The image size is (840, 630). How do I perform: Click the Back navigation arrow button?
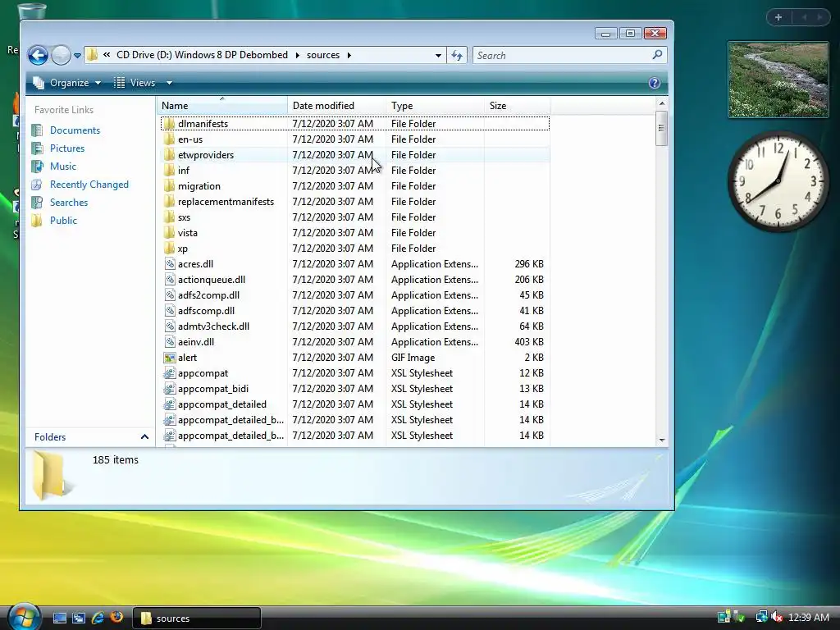coord(38,55)
